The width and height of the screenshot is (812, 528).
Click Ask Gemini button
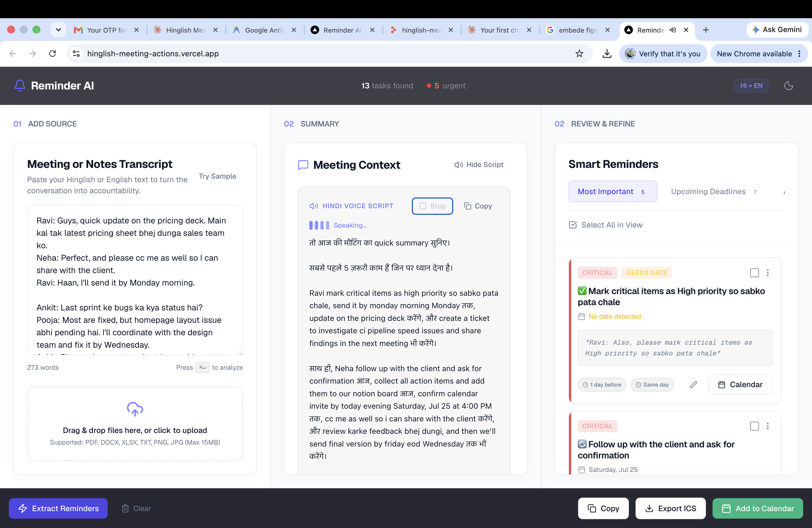[777, 30]
